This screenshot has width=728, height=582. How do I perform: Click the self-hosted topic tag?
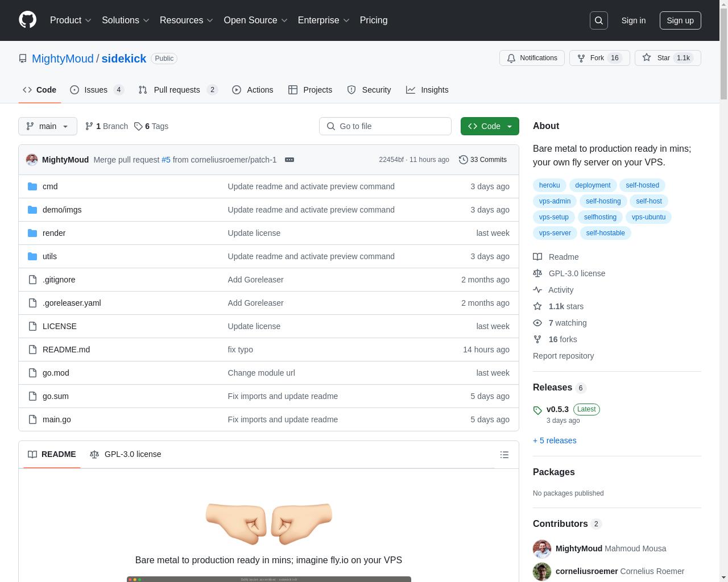click(642, 185)
